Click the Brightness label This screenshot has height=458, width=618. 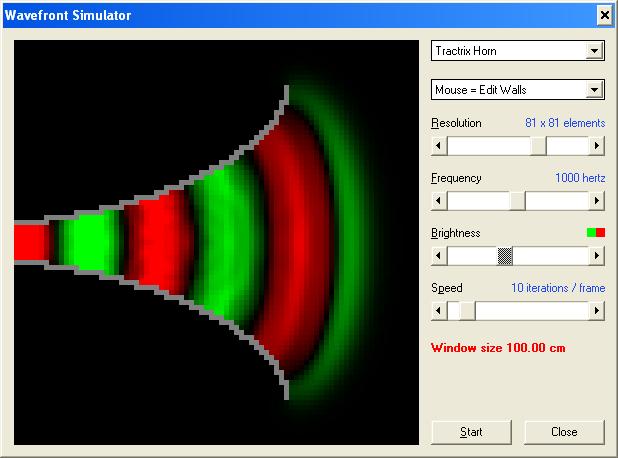click(x=456, y=233)
